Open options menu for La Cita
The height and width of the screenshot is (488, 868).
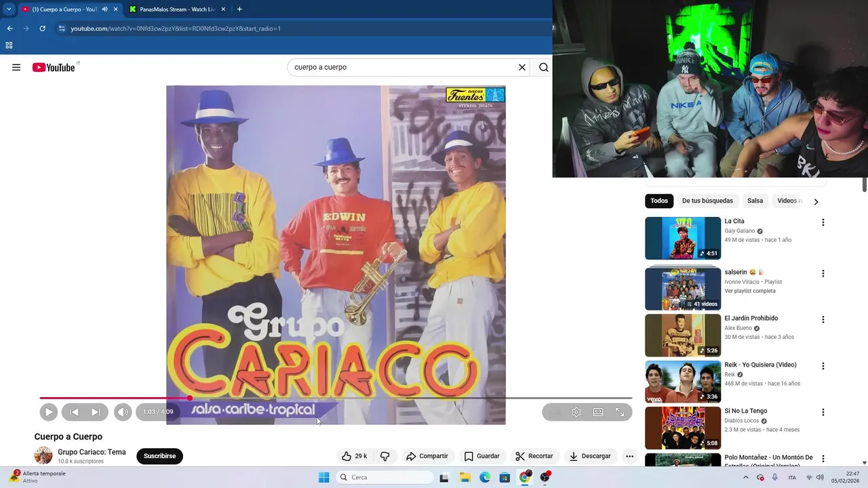[823, 222]
